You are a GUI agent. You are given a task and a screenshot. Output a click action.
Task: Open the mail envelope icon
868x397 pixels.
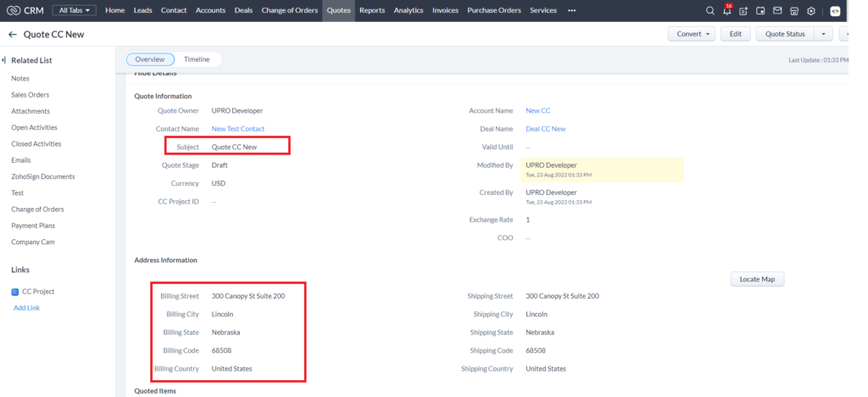pyautogui.click(x=777, y=10)
